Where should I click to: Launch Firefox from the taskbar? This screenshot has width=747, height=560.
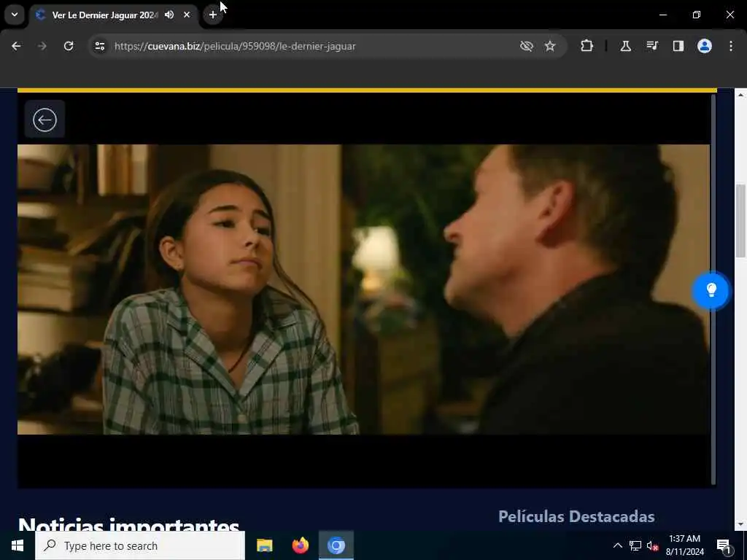click(x=300, y=545)
